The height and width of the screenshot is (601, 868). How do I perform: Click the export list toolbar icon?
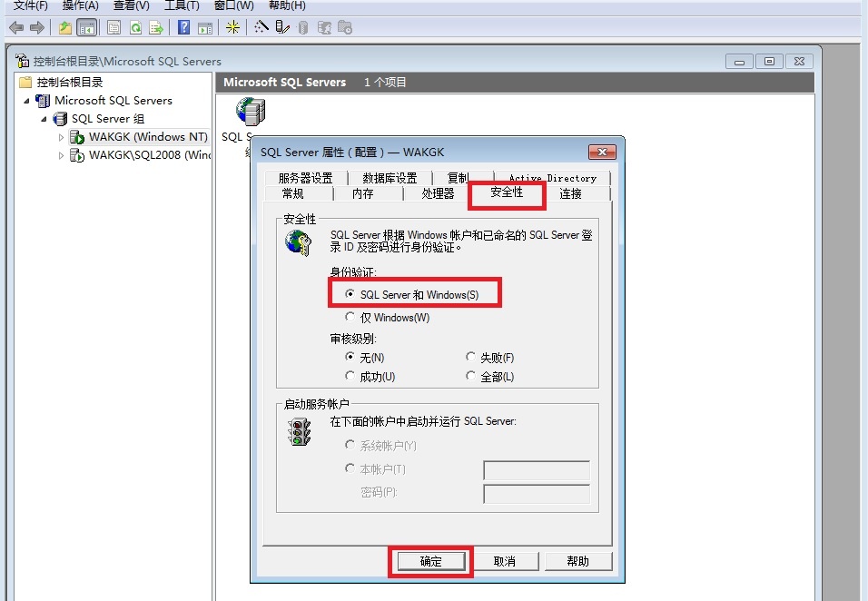coord(156,27)
